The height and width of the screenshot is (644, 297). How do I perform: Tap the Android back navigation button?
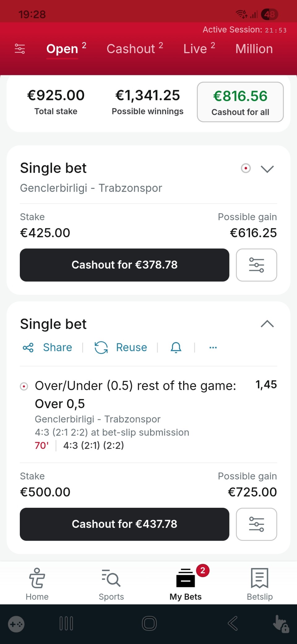click(233, 623)
